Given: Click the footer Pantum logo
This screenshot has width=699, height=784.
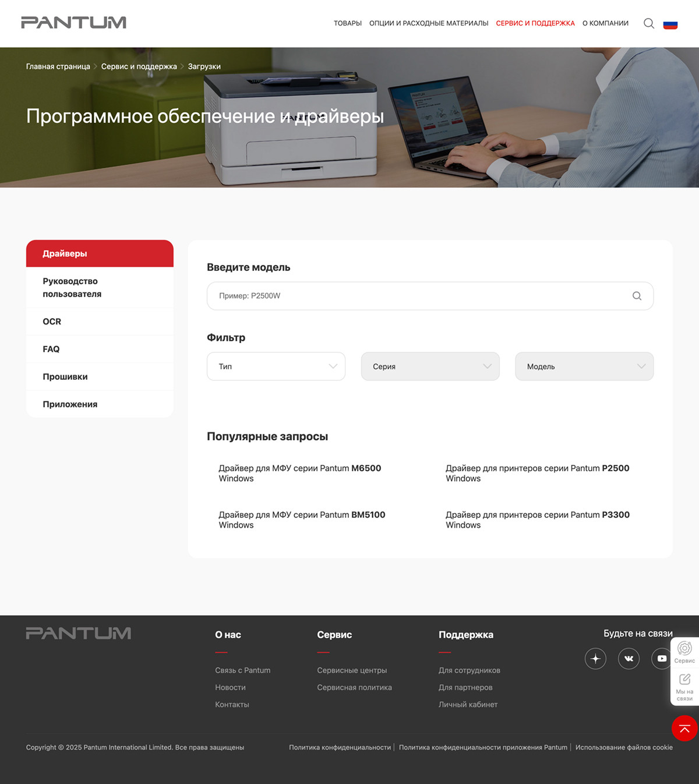Looking at the screenshot, I should click(x=79, y=633).
